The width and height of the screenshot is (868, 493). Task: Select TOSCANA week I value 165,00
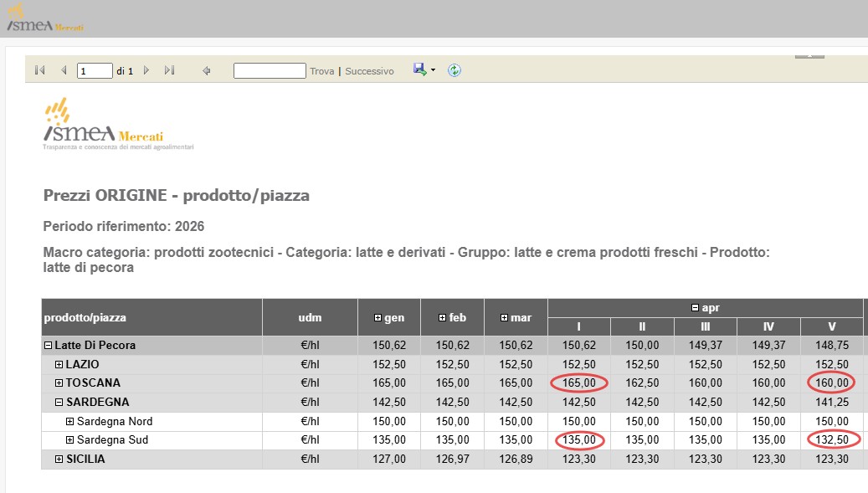[579, 383]
